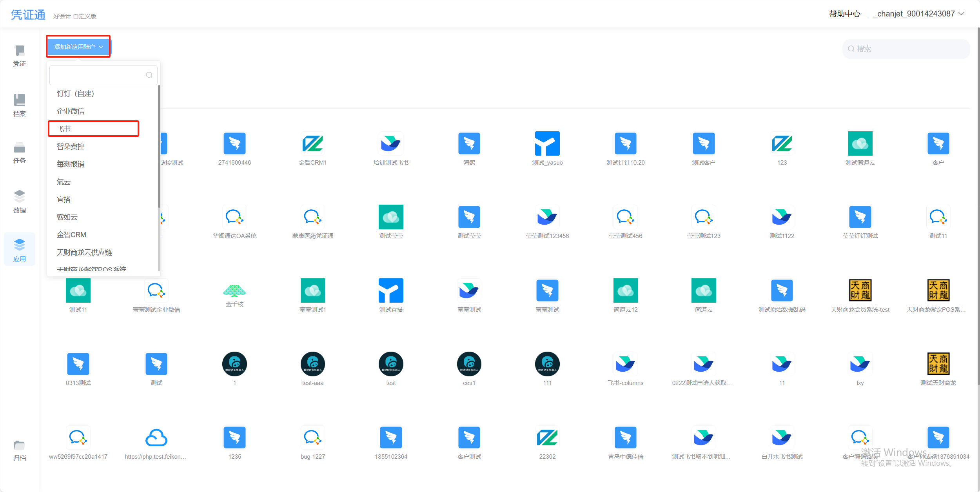Open the 莹莹测试123456 app icon
Screen dimensions: 980x492
547,217
